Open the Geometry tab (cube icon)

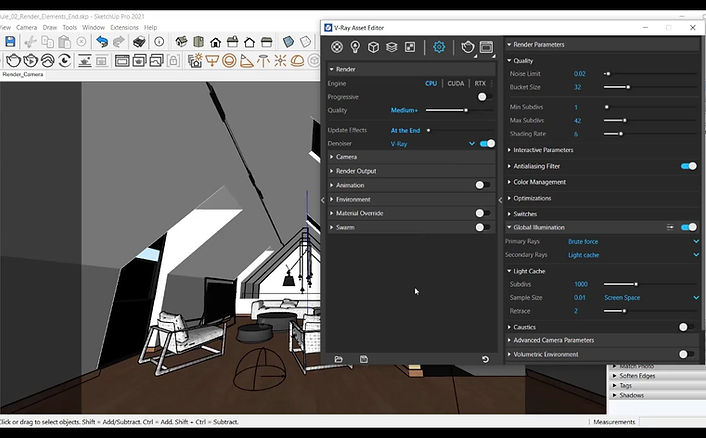click(375, 47)
